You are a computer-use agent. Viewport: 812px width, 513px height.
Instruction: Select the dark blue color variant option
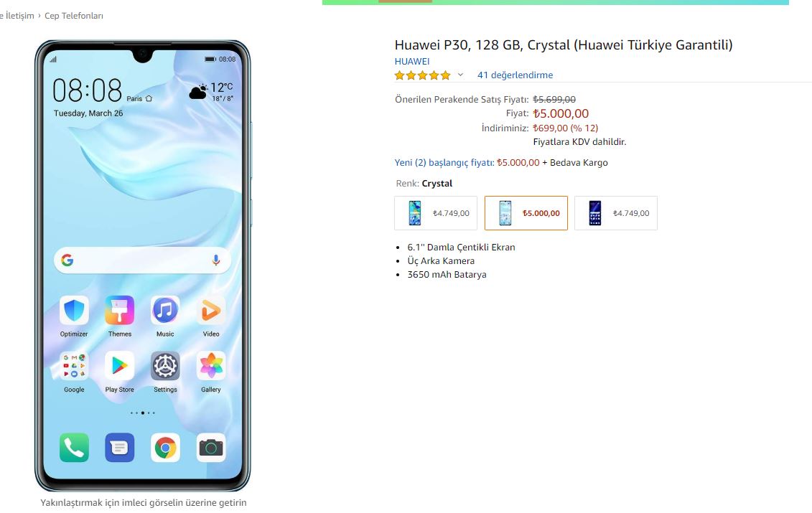click(x=616, y=213)
